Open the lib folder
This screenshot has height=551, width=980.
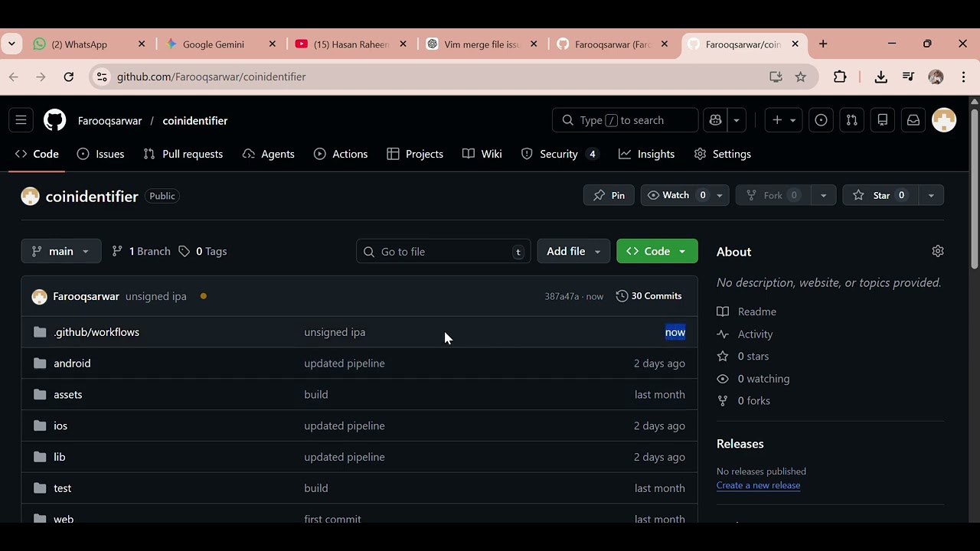(x=59, y=457)
